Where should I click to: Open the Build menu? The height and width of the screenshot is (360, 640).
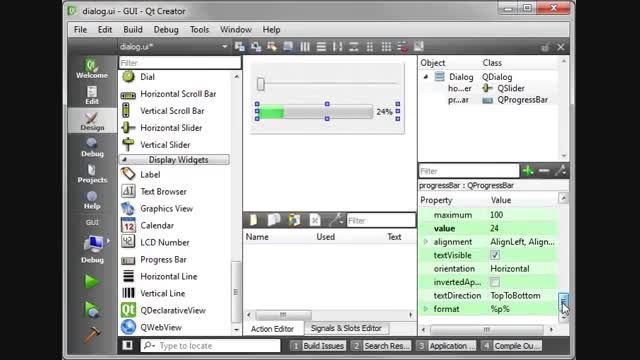(133, 29)
